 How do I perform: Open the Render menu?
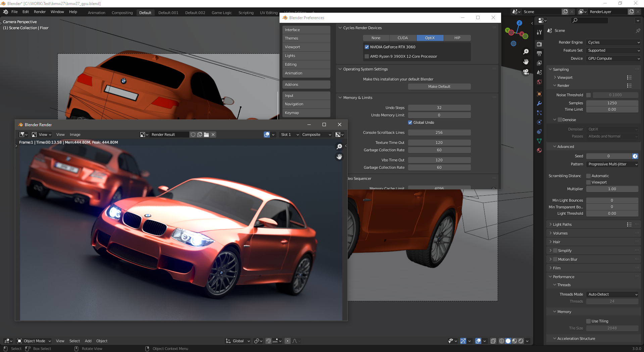click(x=40, y=12)
